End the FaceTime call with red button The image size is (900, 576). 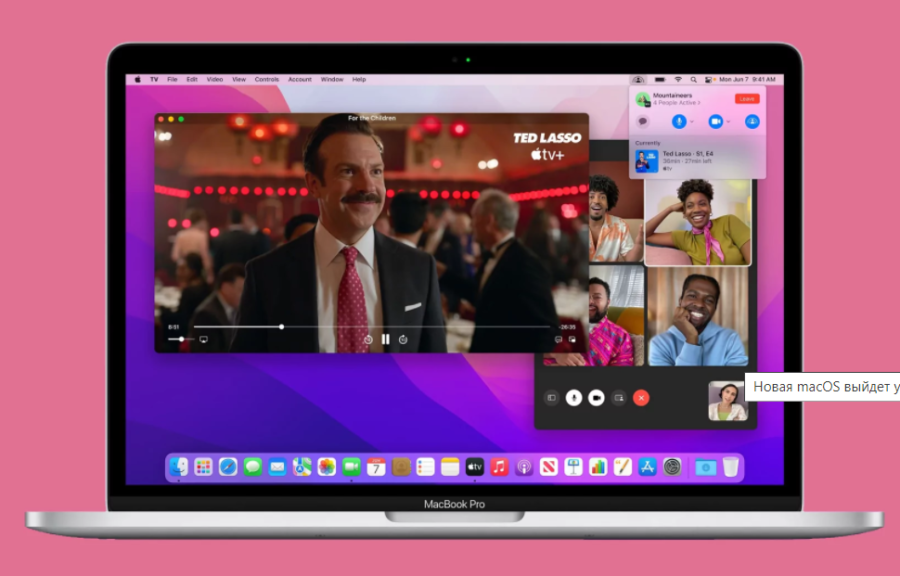(642, 397)
